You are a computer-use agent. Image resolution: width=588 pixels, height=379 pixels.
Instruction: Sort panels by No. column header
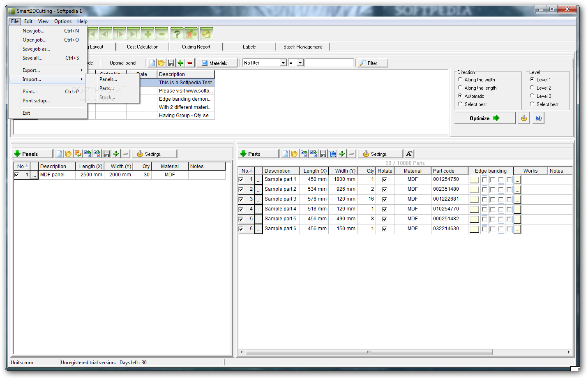click(22, 166)
